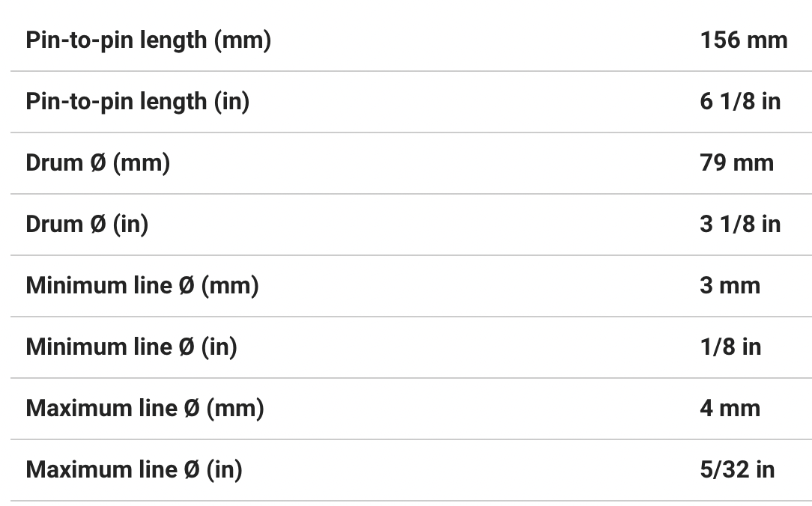Select the 3 1/8 in value
The height and width of the screenshot is (506, 812).
point(739,225)
